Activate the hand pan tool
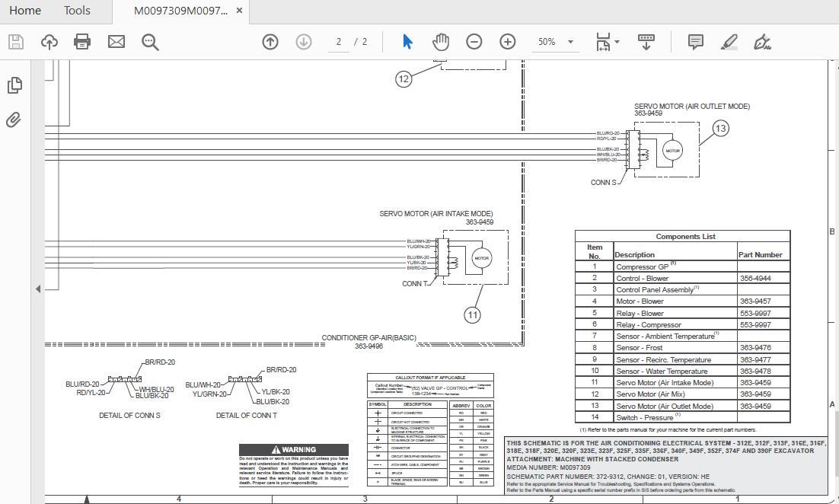This screenshot has width=839, height=504. [441, 42]
